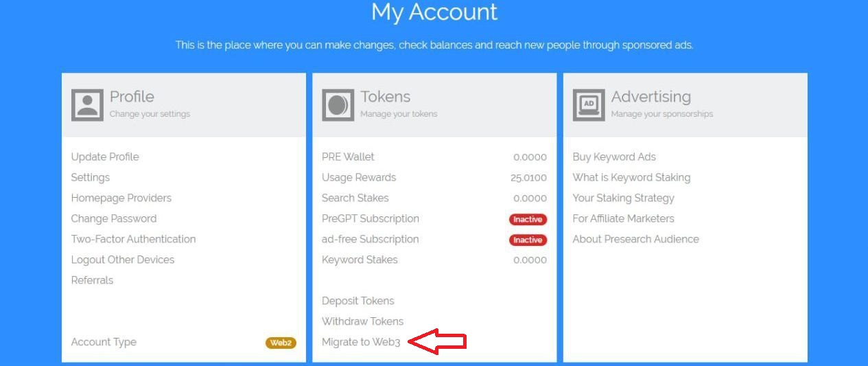Viewport: 868px width, 366px height.
Task: Click the Advertising AD monitor icon
Action: coord(589,105)
